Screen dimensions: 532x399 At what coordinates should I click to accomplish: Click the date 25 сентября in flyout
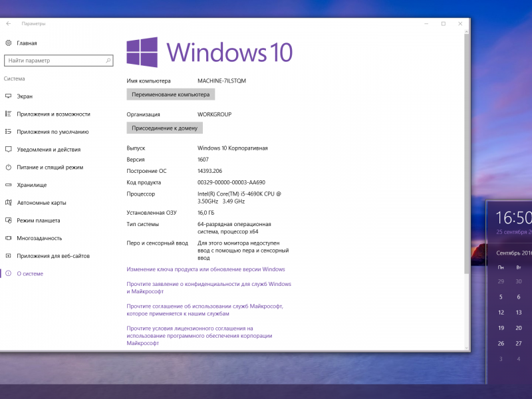[x=514, y=232]
